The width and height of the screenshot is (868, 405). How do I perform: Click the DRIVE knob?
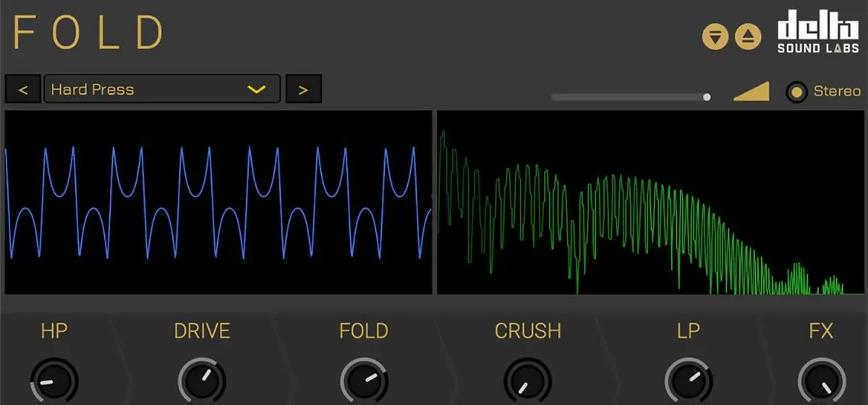(202, 382)
